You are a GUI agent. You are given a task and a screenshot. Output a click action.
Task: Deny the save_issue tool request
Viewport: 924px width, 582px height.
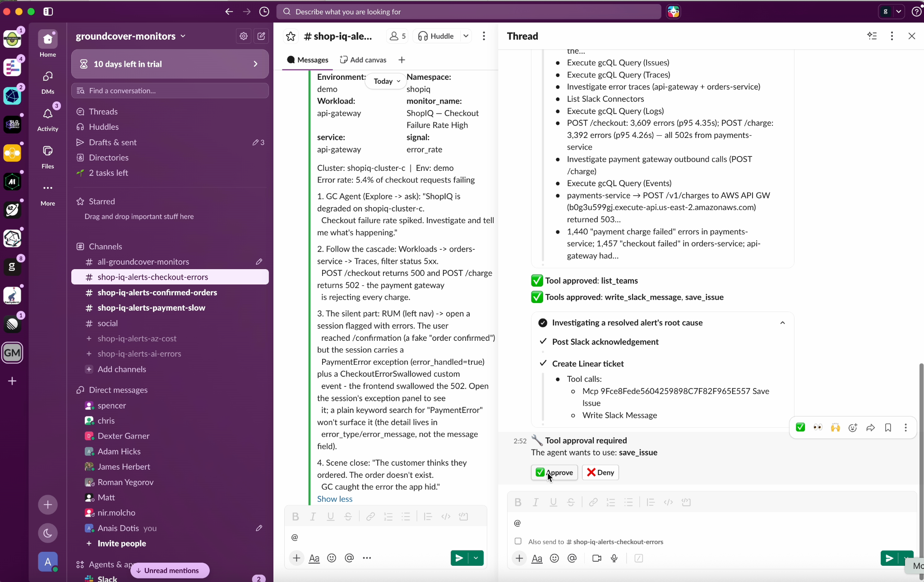(600, 472)
